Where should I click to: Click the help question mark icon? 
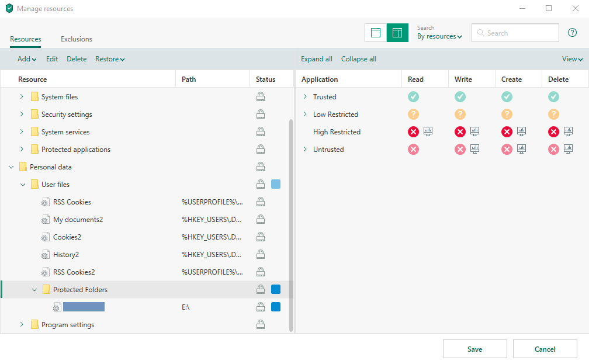tap(572, 33)
